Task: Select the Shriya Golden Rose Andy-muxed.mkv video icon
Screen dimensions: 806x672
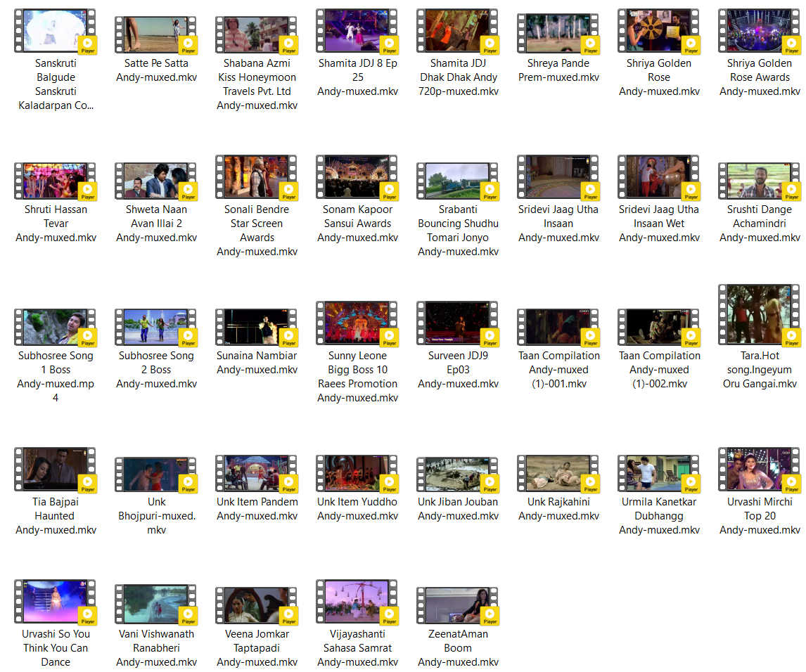Action: tap(659, 31)
